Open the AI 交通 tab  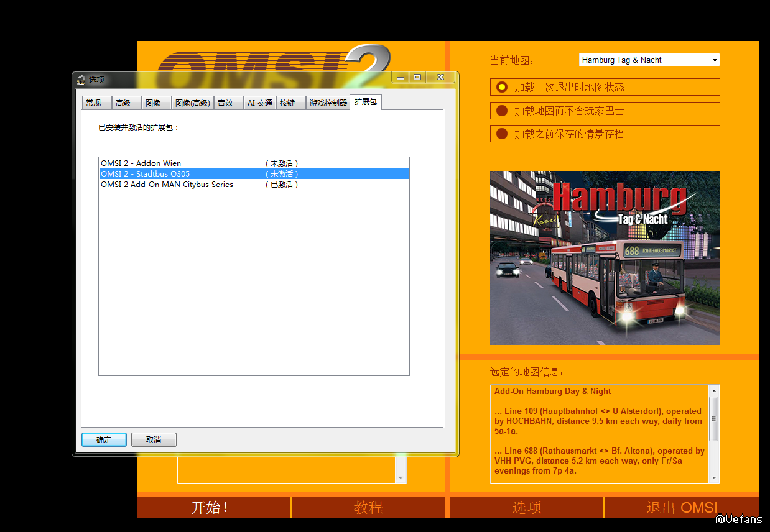click(x=259, y=103)
